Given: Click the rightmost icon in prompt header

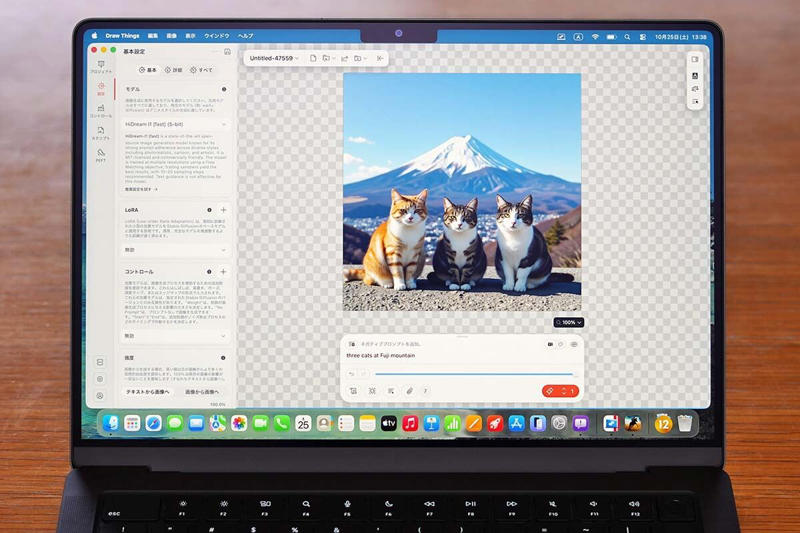Looking at the screenshot, I should click(x=574, y=344).
